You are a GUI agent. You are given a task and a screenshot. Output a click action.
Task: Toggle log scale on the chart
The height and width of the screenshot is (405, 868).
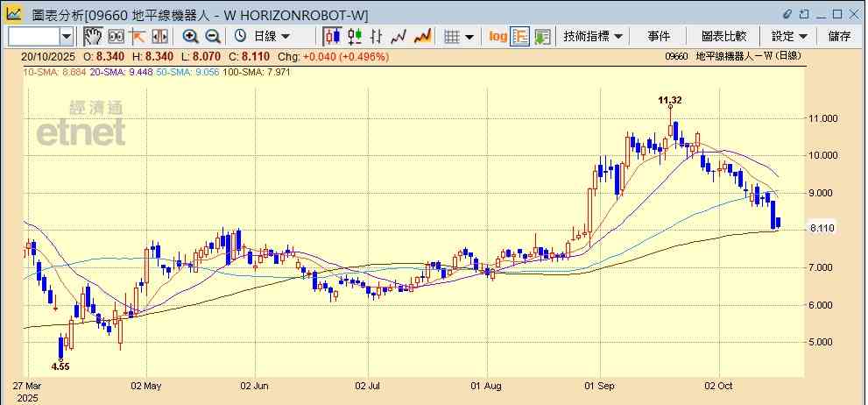click(x=498, y=36)
